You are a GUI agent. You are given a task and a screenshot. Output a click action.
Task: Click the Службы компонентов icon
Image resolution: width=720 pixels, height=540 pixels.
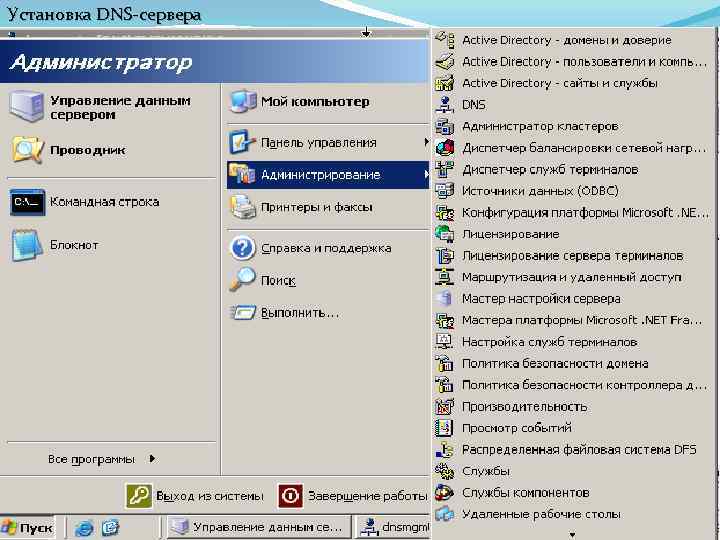(x=444, y=493)
